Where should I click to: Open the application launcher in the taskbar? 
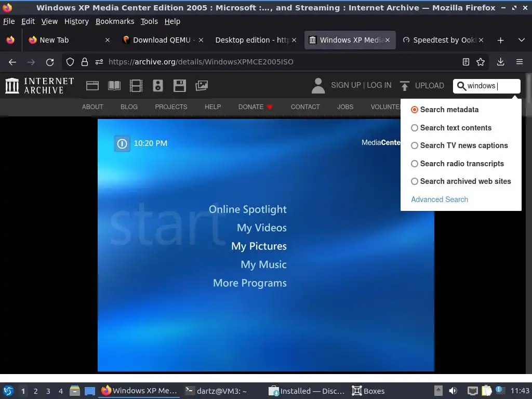point(8,391)
